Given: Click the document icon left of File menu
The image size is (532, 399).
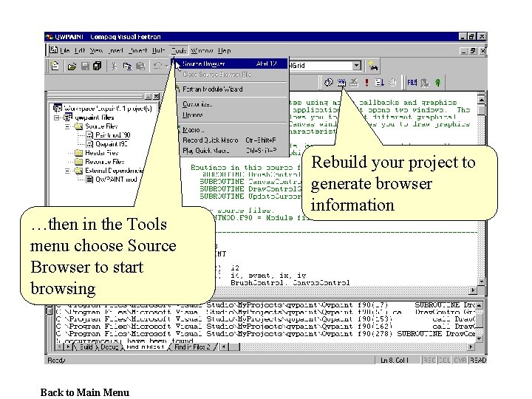Looking at the screenshot, I should pos(54,50).
